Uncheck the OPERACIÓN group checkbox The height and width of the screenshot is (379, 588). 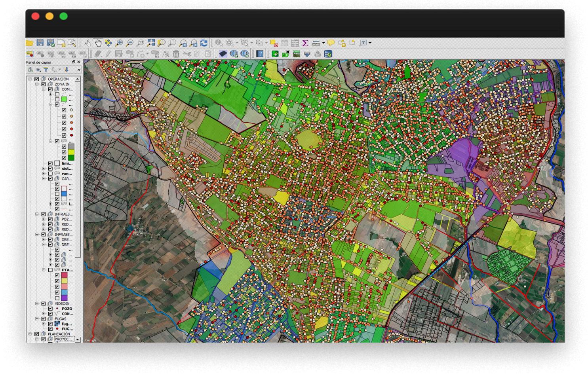click(37, 79)
